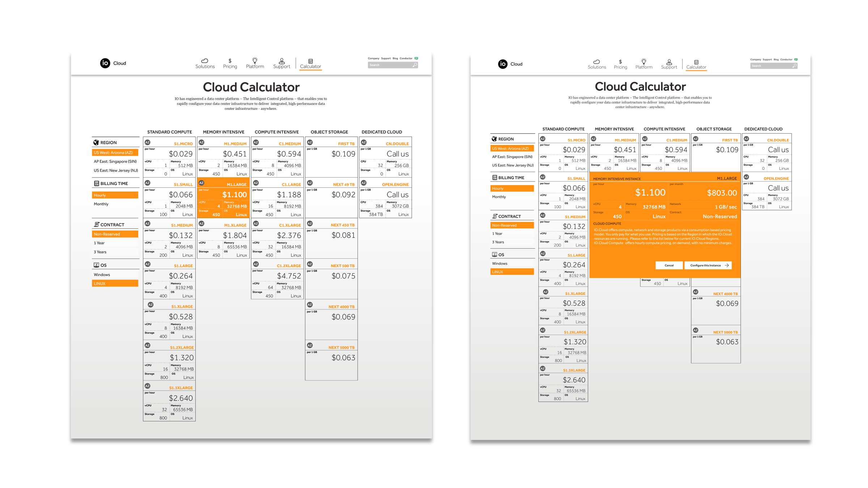Viewport: 868px width, 488px height.
Task: Open Support person icon in right mockup
Action: click(x=669, y=62)
